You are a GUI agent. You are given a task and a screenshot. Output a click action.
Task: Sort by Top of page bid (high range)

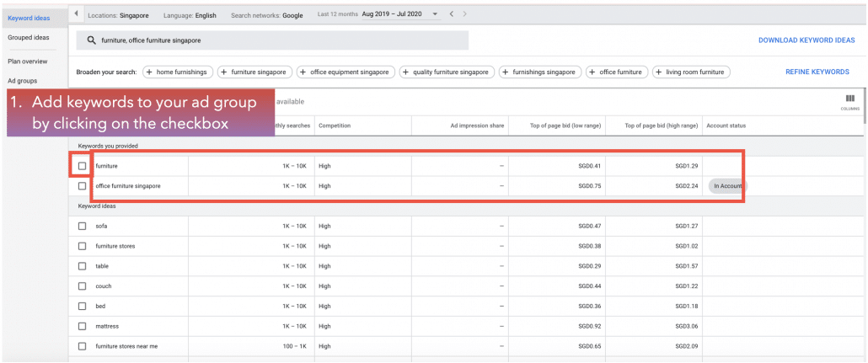tap(662, 125)
